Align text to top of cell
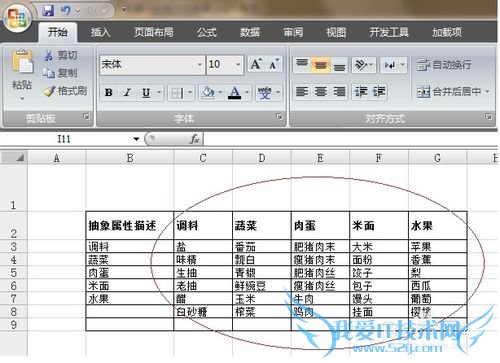Image resolution: width=500 pixels, height=363 pixels. [302, 64]
